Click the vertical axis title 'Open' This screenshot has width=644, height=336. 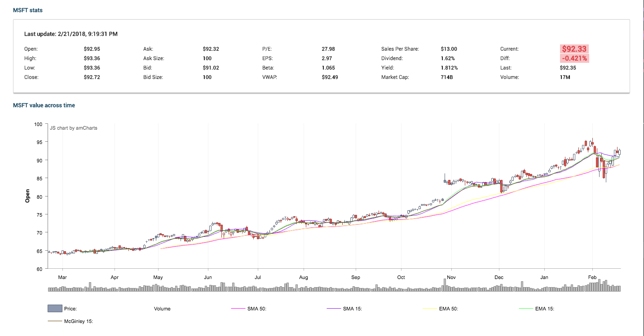pyautogui.click(x=27, y=196)
